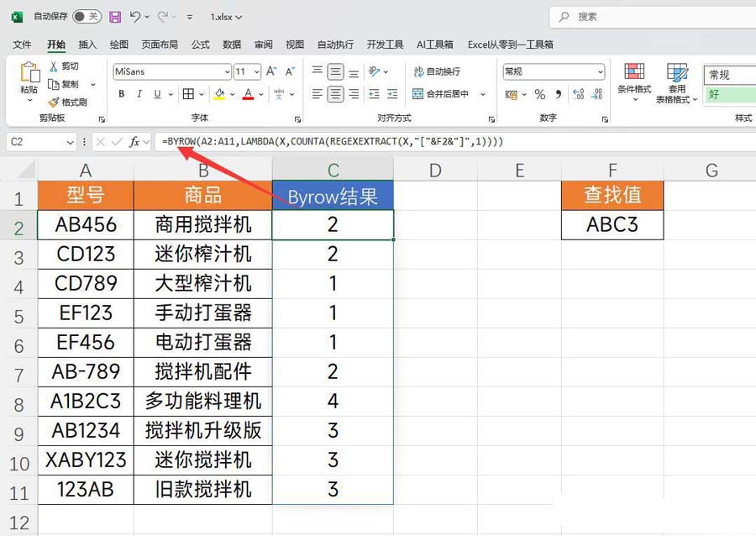Click the fx insert function icon
This screenshot has width=756, height=536.
(x=134, y=142)
